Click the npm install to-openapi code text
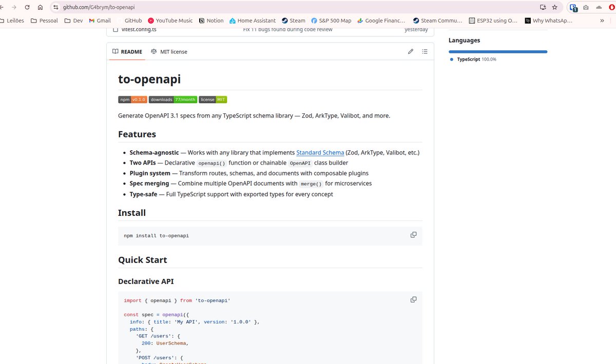The height and width of the screenshot is (364, 616). (157, 236)
